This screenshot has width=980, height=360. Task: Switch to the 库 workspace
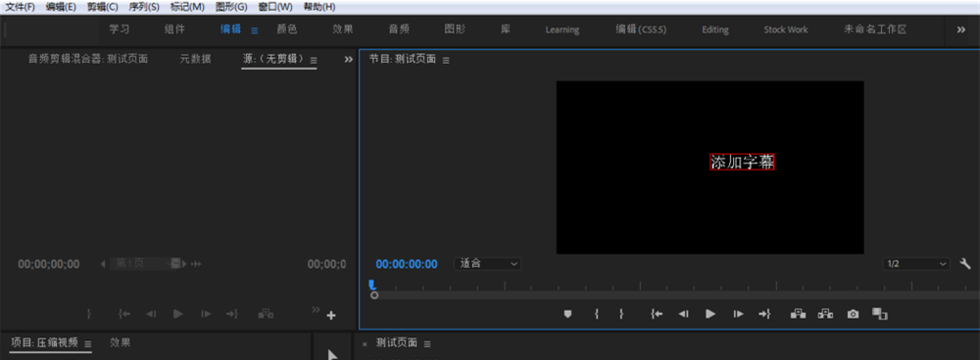(506, 29)
